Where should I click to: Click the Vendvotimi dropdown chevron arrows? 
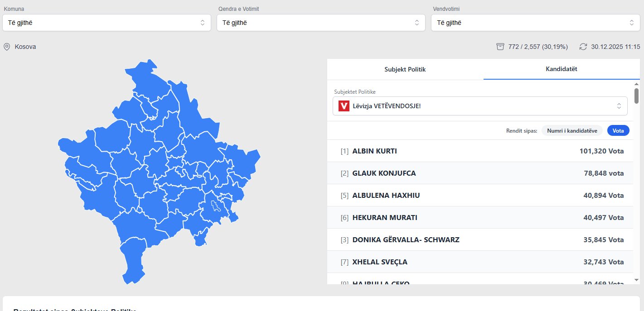[x=631, y=23]
